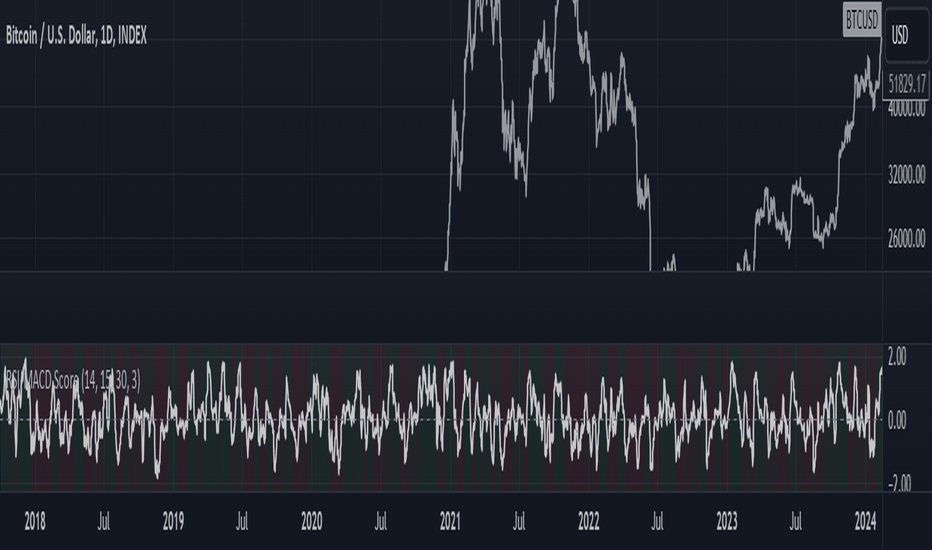Select the BTCUSD symbol label
Viewport: 932px width, 550px height.
pos(862,21)
